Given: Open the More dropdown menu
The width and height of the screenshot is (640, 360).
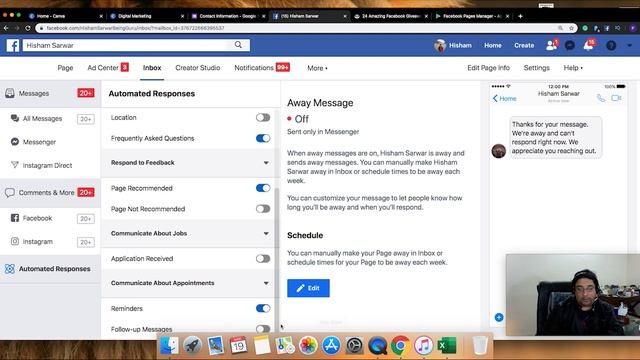Looking at the screenshot, I should coord(317,68).
